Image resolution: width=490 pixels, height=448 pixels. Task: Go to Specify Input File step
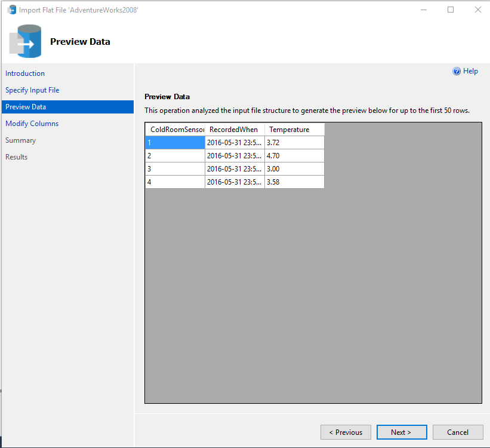coord(32,90)
